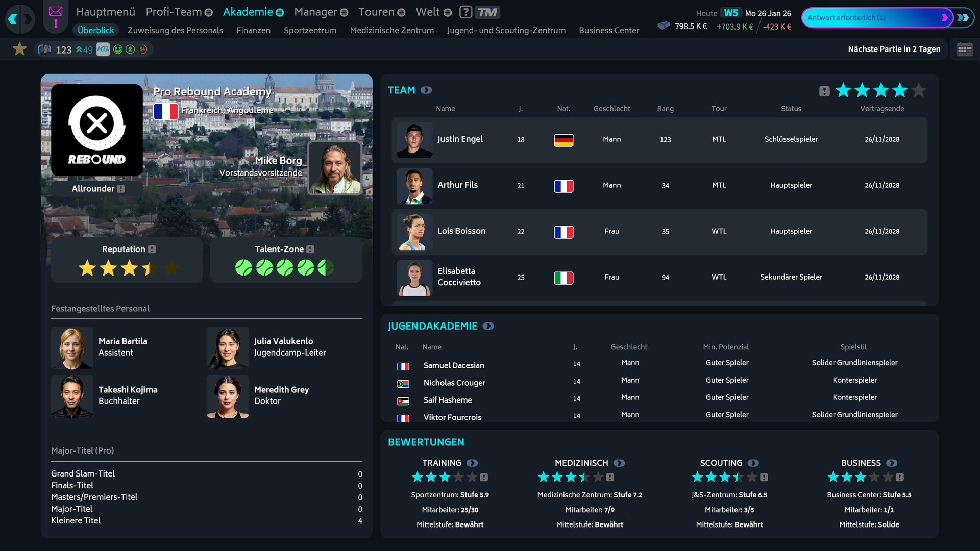This screenshot has width=980, height=551.
Task: Open TRAINING rating details arrow
Action: [x=472, y=463]
